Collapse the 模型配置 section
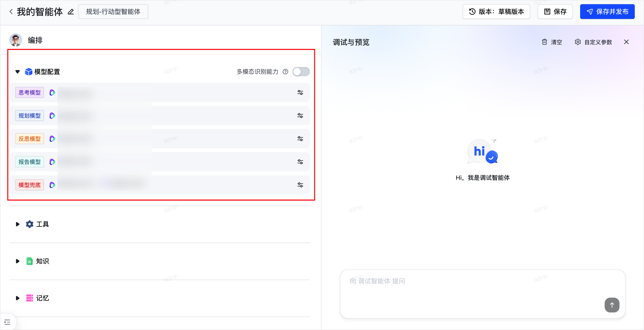The image size is (644, 330). point(18,72)
